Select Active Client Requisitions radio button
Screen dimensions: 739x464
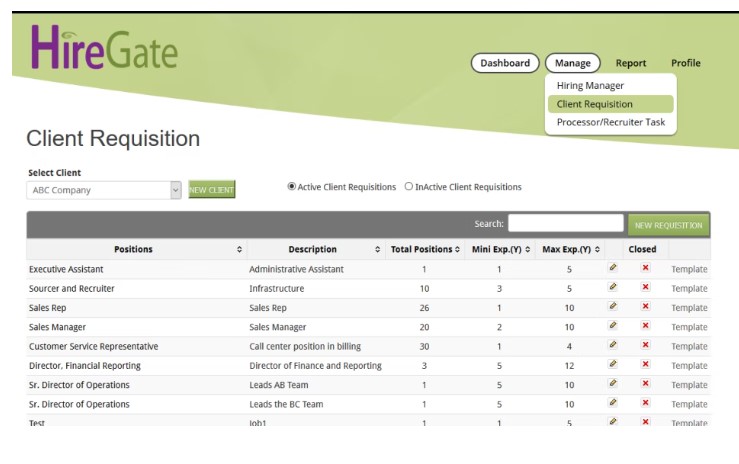[292, 187]
